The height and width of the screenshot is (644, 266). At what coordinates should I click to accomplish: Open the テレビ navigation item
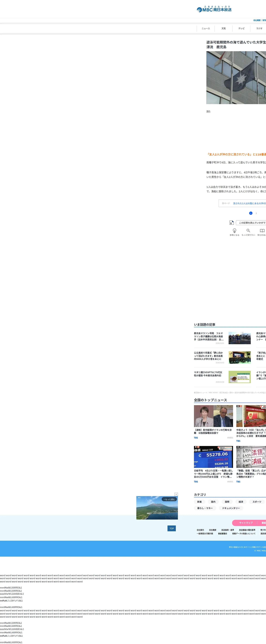[x=241, y=29]
